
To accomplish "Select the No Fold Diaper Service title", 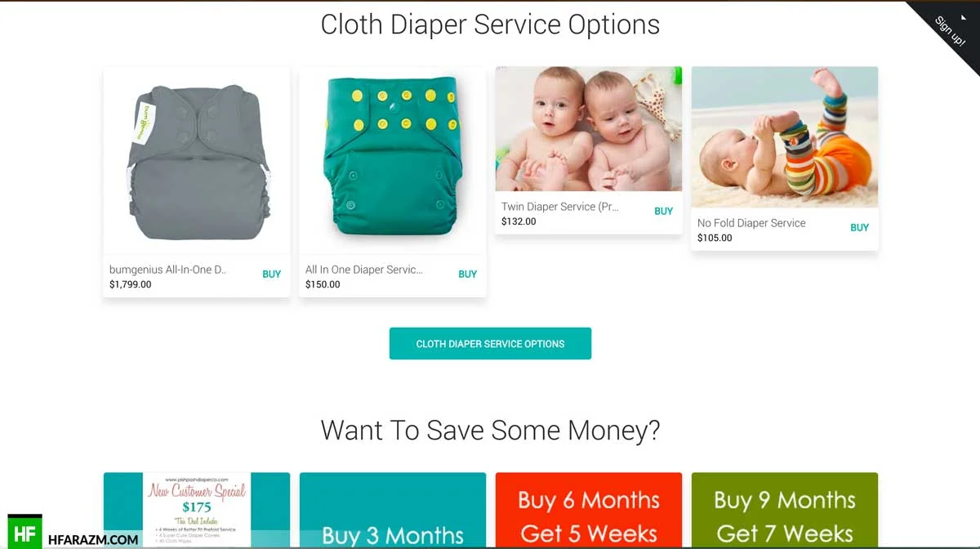I will [751, 223].
